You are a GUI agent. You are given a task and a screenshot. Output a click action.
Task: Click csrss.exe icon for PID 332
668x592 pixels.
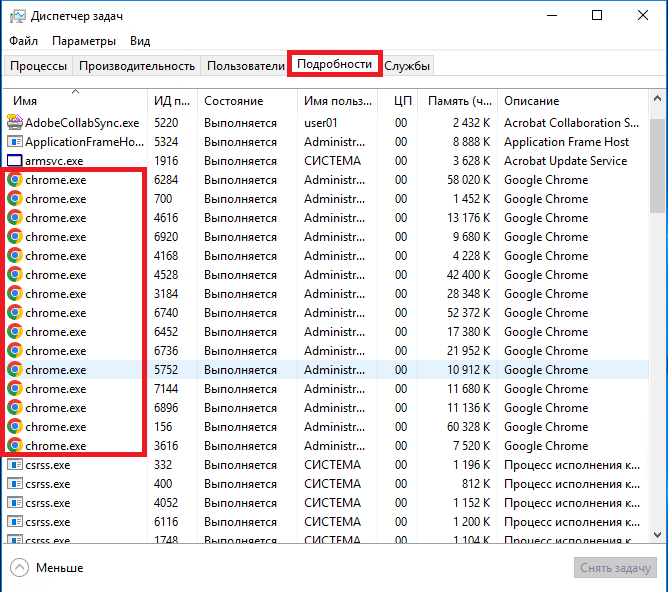[x=14, y=465]
